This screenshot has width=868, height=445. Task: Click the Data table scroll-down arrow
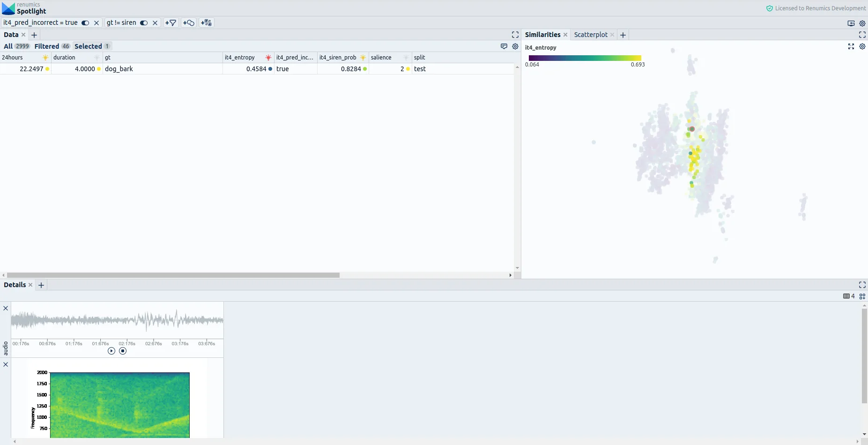click(517, 268)
